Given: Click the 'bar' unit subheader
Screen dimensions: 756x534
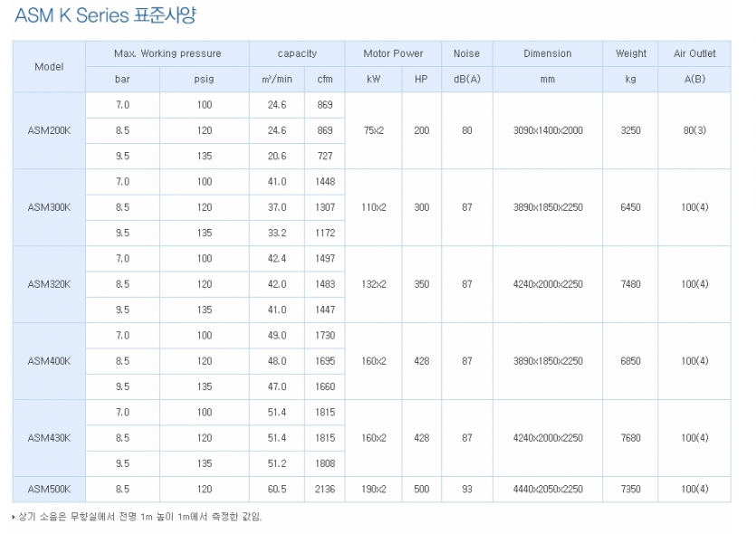Looking at the screenshot, I should pyautogui.click(x=122, y=79).
